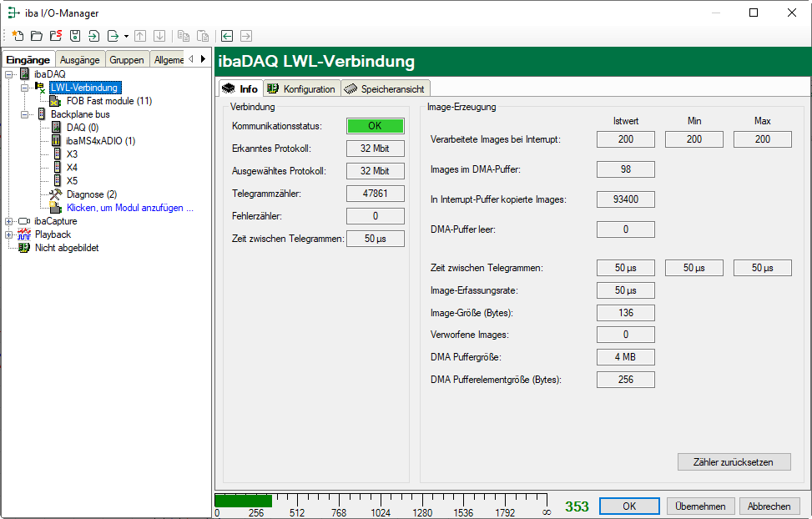Click the Übernehmen button
Image resolution: width=812 pixels, height=519 pixels.
pyautogui.click(x=701, y=506)
